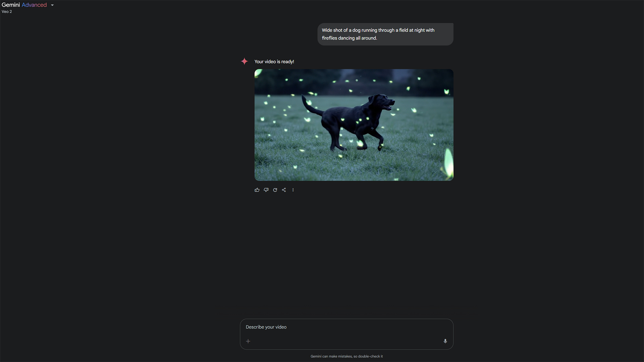Share the generated video
This screenshot has height=362, width=644.
(x=284, y=190)
